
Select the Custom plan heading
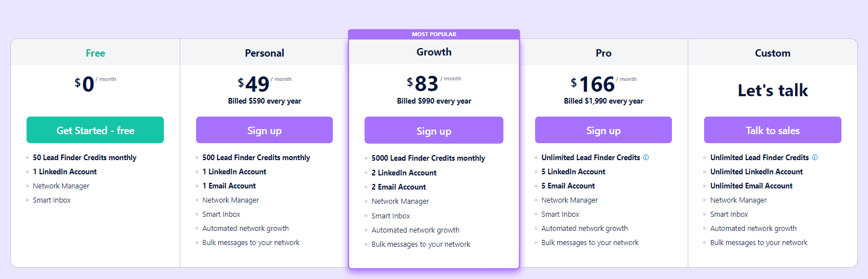click(x=772, y=53)
